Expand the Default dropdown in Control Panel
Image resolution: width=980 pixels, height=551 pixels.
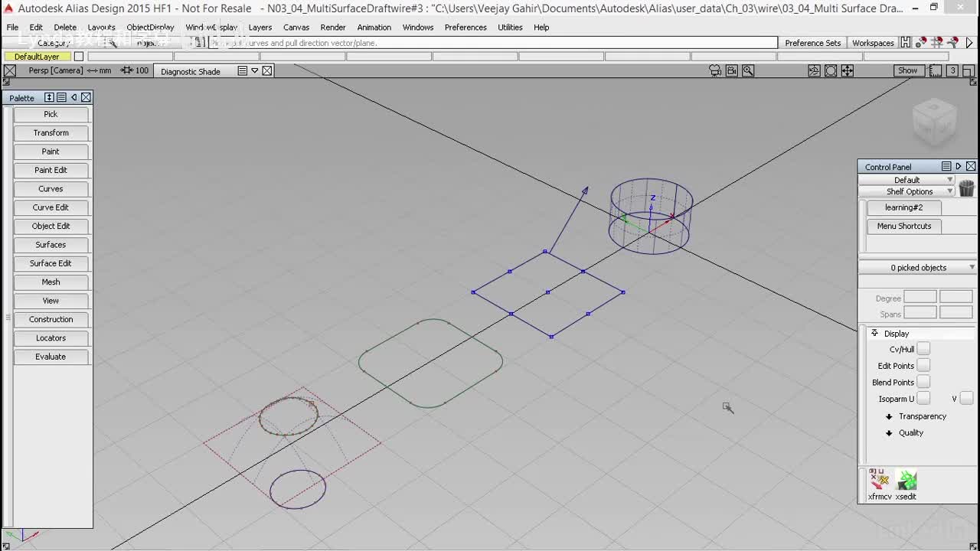pos(907,180)
